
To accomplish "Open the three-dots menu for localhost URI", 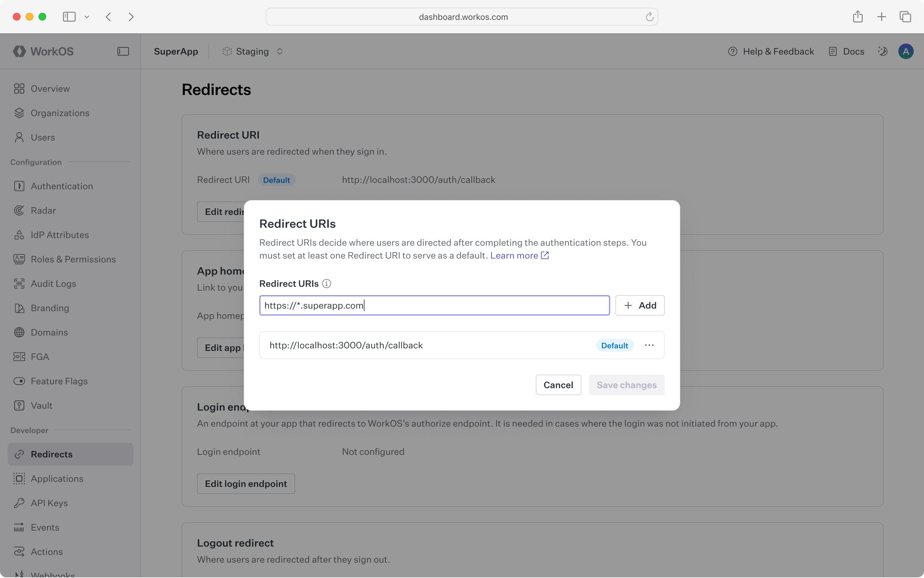I will pyautogui.click(x=649, y=345).
